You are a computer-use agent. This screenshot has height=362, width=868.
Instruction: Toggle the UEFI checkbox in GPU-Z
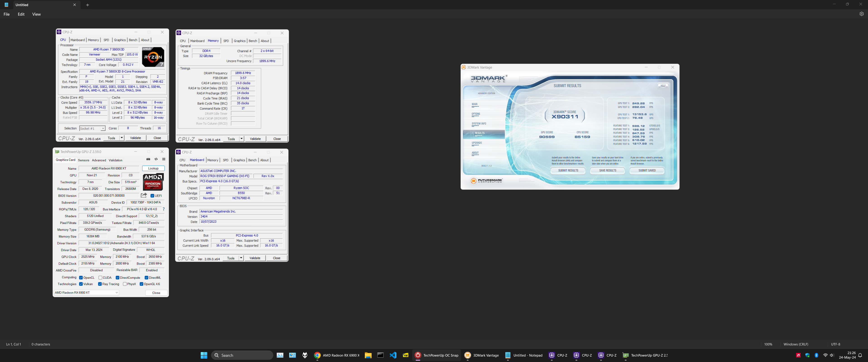point(152,196)
